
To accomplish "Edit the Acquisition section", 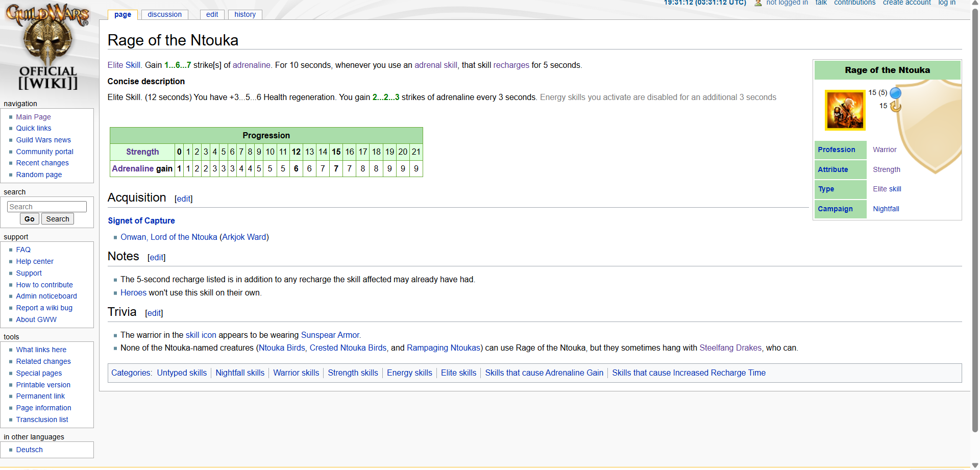I will (x=184, y=199).
